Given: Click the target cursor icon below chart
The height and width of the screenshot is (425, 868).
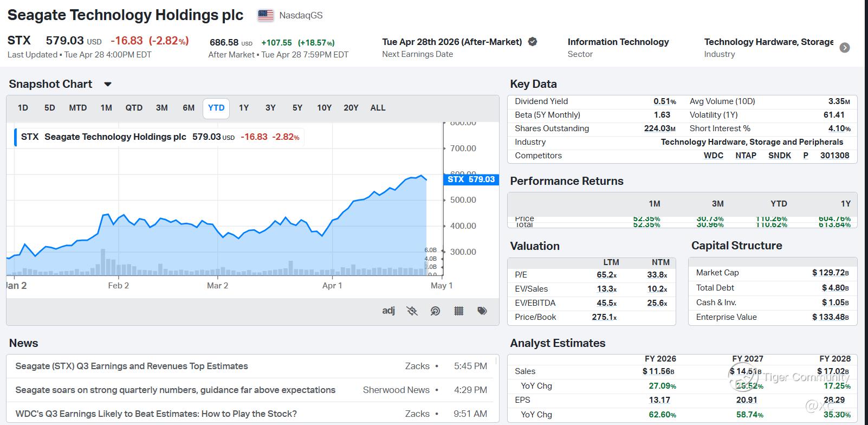Looking at the screenshot, I should 435,311.
